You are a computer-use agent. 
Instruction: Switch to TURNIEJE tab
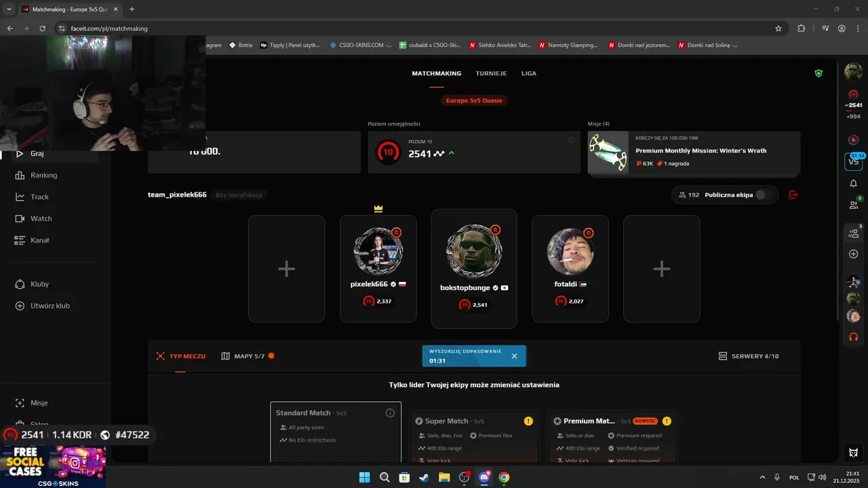click(x=491, y=73)
